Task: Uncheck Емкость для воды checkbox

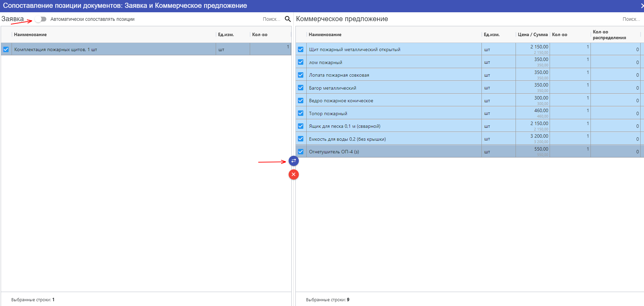Action: tap(301, 139)
